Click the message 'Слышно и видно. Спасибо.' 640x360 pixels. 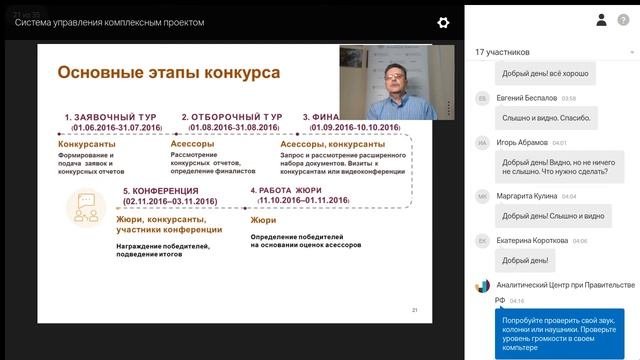(x=546, y=118)
